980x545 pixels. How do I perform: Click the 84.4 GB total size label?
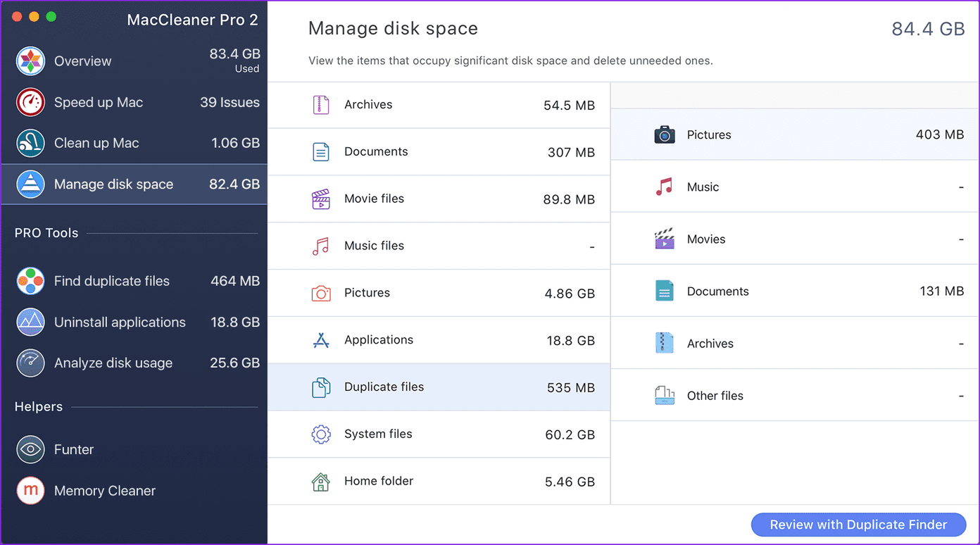coord(928,29)
